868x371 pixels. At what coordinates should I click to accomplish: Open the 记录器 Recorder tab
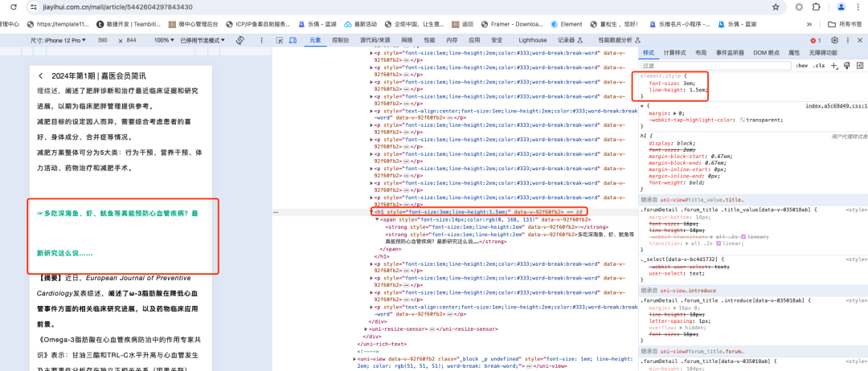(570, 40)
